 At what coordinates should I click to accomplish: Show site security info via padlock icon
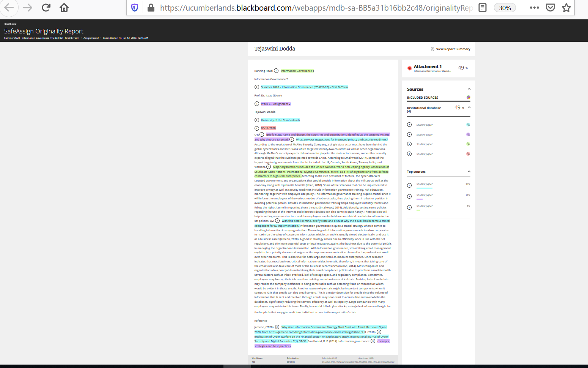coord(151,8)
